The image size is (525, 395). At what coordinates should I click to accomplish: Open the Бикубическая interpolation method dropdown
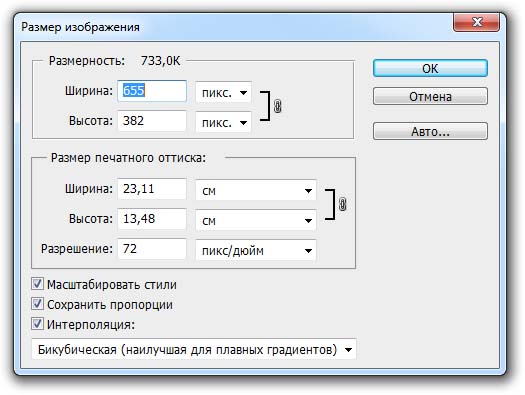click(x=194, y=349)
